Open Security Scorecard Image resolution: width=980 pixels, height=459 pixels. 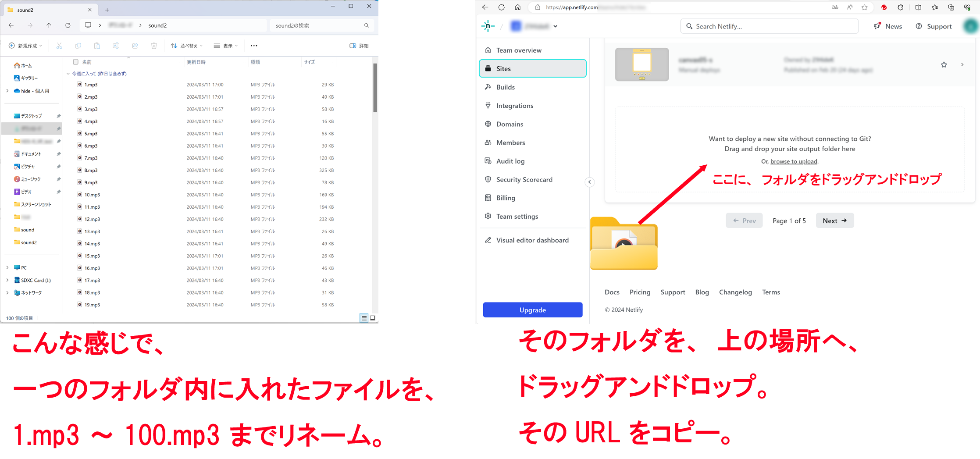pos(524,179)
